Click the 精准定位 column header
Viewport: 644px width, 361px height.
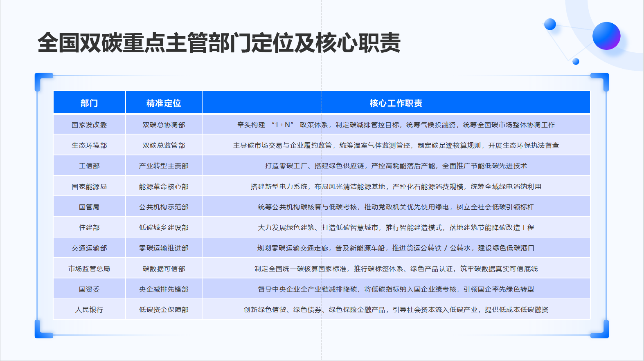click(x=164, y=102)
